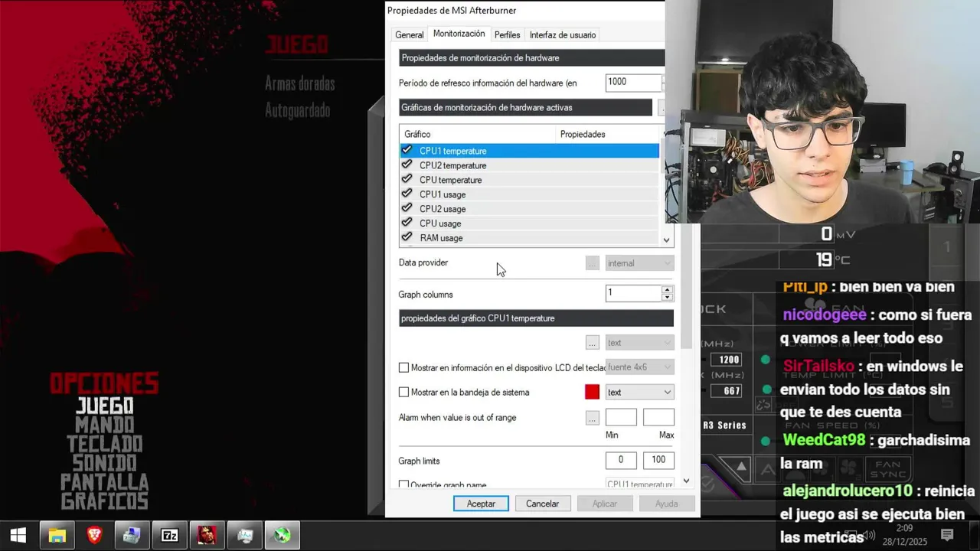Click the Aplicar button
The height and width of the screenshot is (551, 980).
(x=604, y=504)
